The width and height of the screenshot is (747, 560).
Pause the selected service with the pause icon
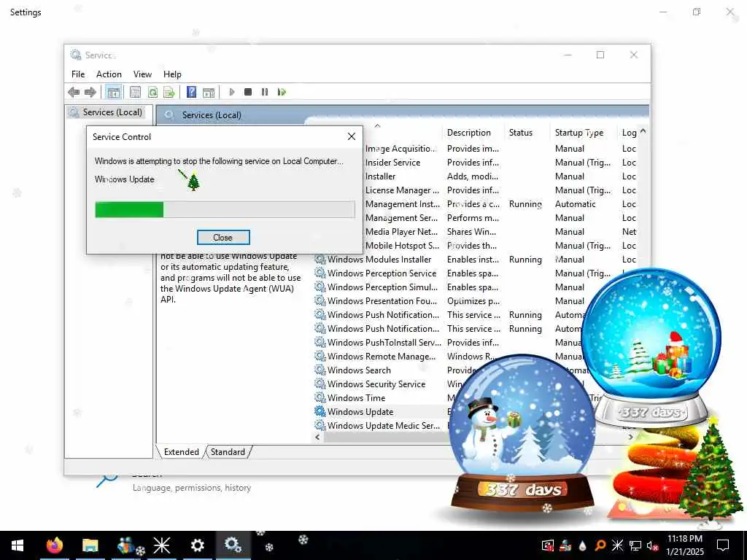tap(264, 92)
